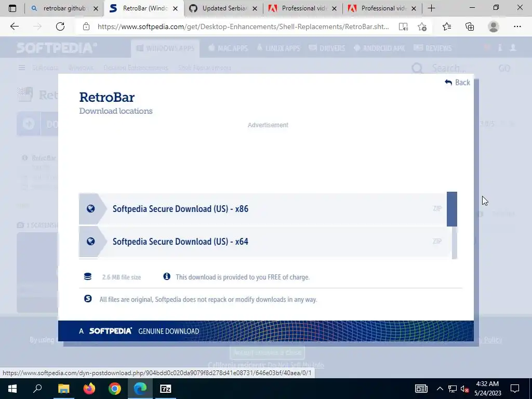This screenshot has width=532, height=399.
Task: Launch Firefox from the taskbar
Action: 89,389
